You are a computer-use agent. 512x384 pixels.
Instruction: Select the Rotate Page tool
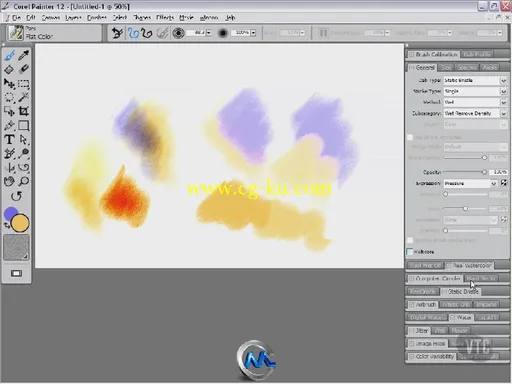[16, 196]
